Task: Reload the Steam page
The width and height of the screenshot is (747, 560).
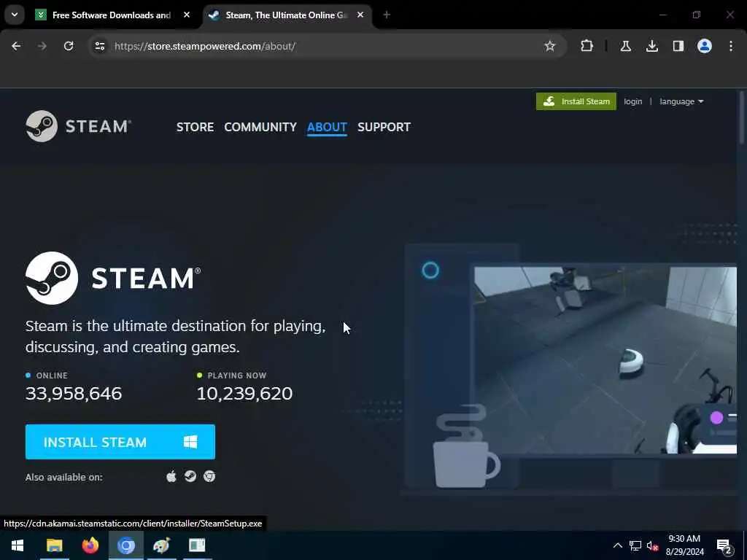Action: pyautogui.click(x=69, y=46)
